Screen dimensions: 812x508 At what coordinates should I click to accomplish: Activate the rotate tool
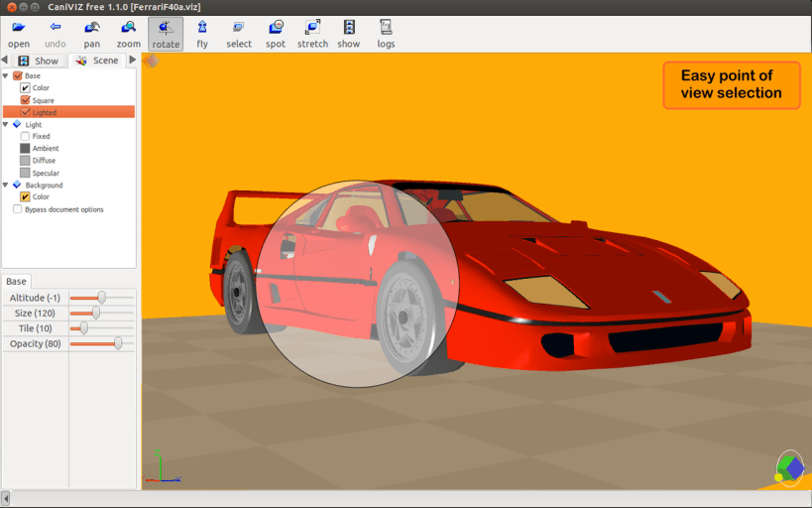166,34
